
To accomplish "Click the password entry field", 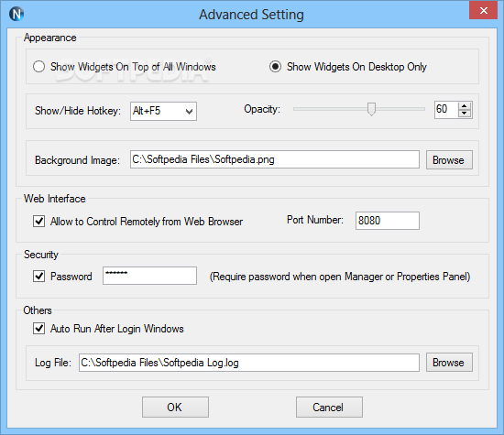I will (x=149, y=276).
